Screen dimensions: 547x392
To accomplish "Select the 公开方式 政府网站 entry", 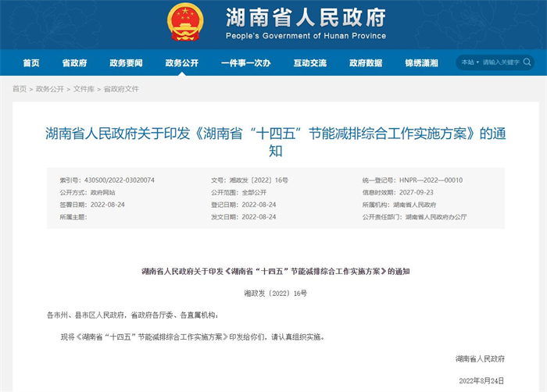I will 88,193.
